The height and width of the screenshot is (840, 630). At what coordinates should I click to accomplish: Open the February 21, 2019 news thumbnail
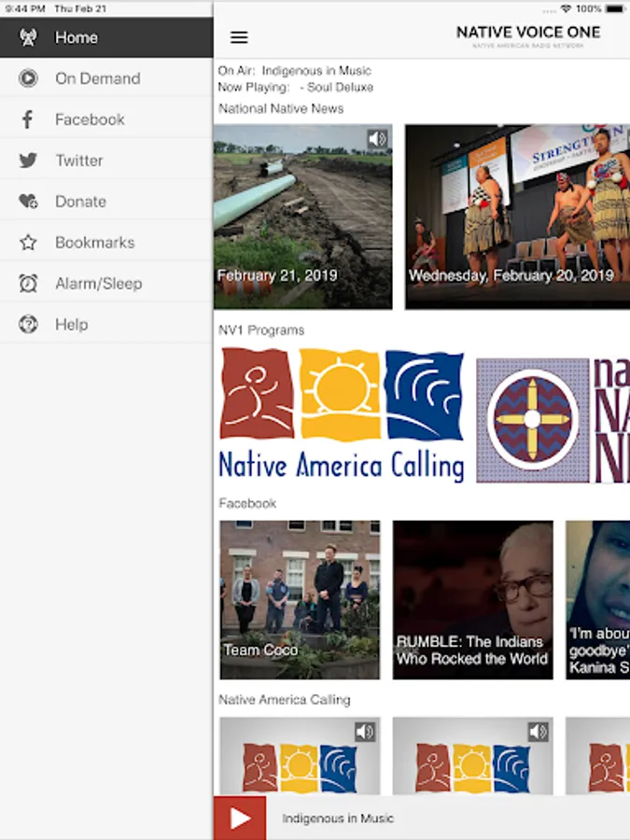point(302,217)
